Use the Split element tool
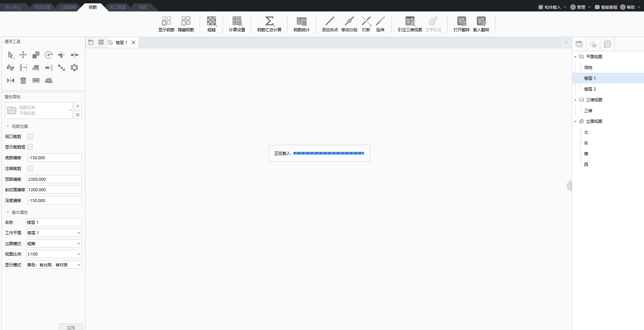 [74, 55]
